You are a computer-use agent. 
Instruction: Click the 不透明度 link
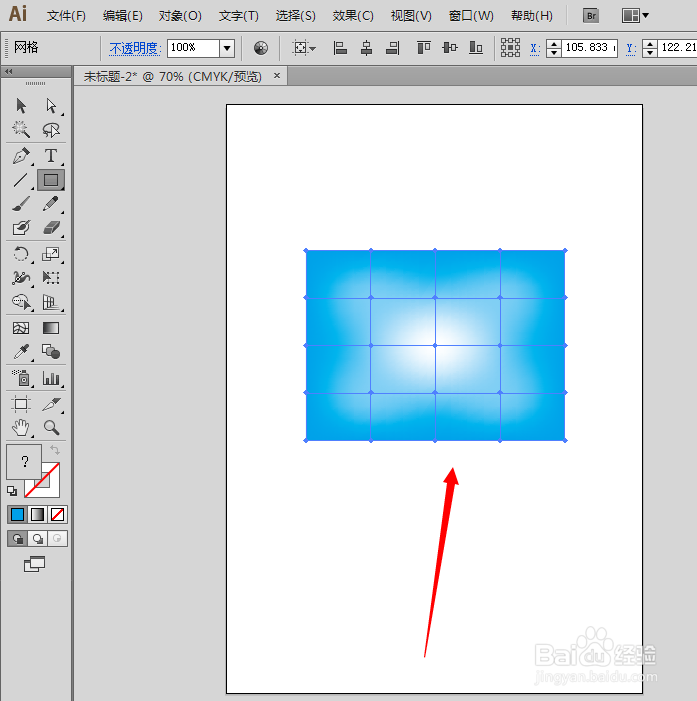coord(135,48)
